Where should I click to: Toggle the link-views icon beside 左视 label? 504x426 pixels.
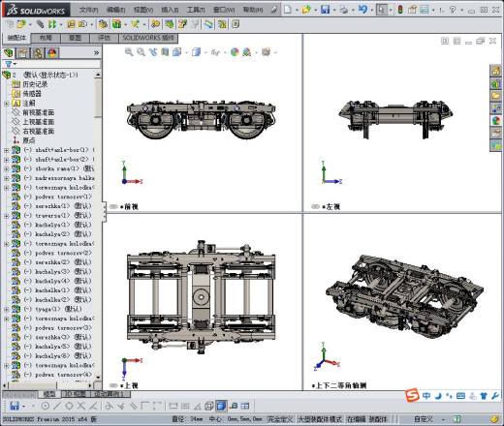[315, 206]
